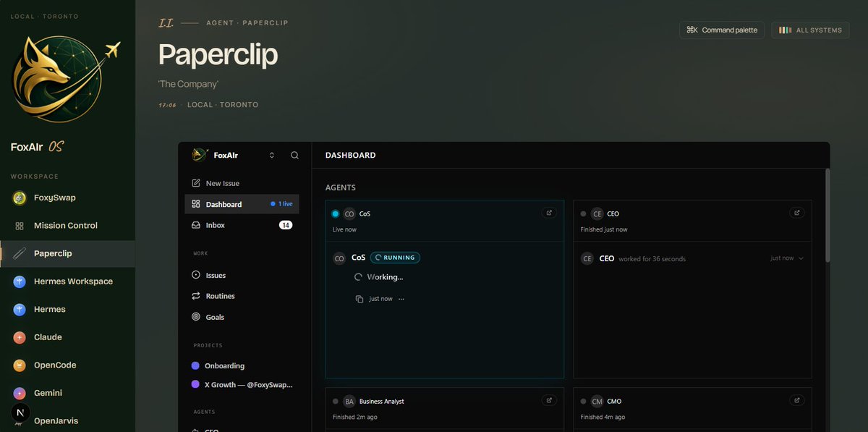The image size is (868, 432).
Task: Click 'Live now' under CoS
Action: 344,229
